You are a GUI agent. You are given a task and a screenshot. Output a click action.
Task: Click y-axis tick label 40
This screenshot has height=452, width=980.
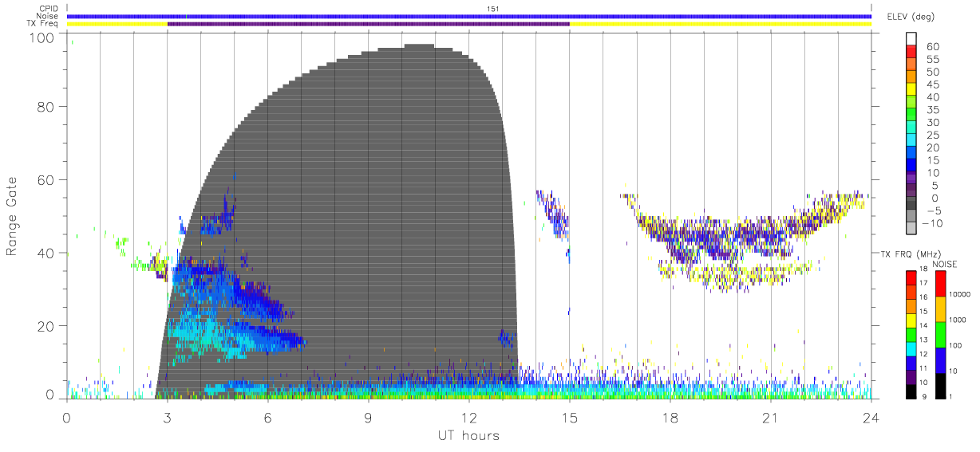point(45,254)
